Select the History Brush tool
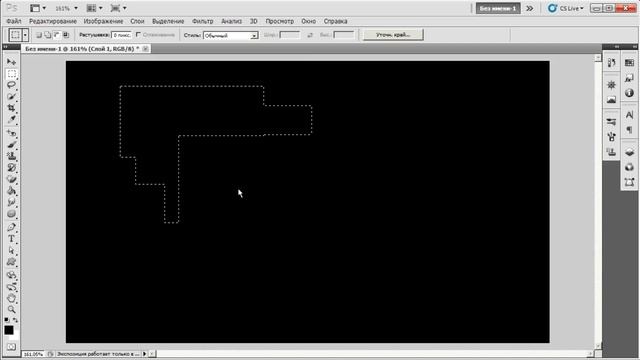Image resolution: width=640 pixels, height=360 pixels. (x=11, y=168)
